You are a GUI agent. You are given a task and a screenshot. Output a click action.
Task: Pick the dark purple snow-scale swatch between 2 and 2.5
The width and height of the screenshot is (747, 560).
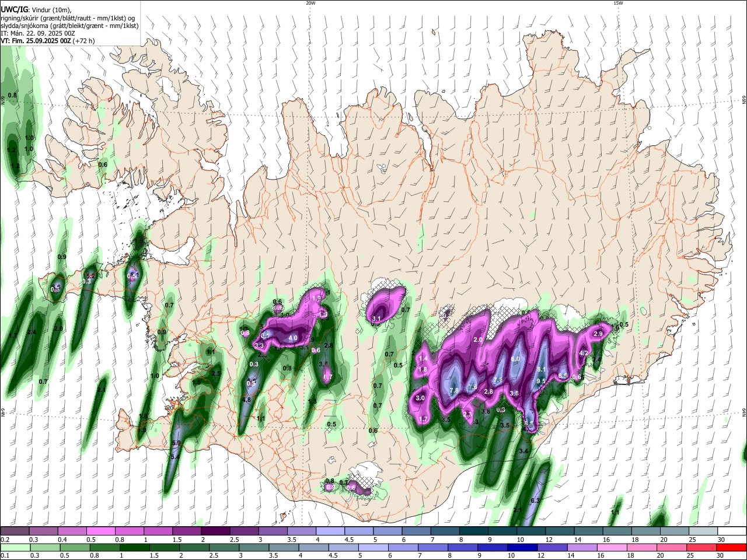[x=215, y=531]
